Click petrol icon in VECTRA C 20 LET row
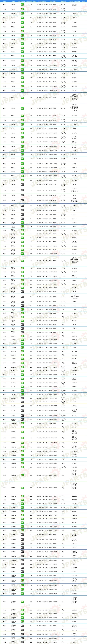The width and height of the screenshot is (87, 644). (22, 467)
